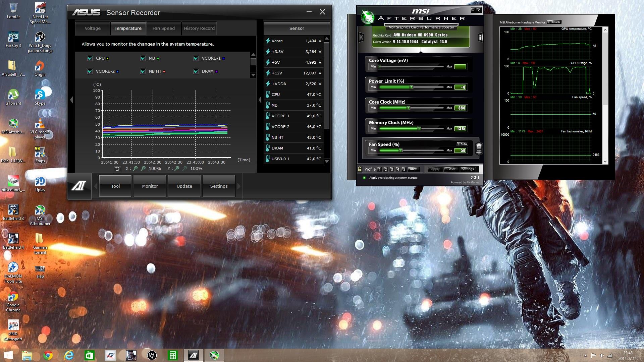
Task: Open the Uplay desktop icon
Action: pos(40,184)
